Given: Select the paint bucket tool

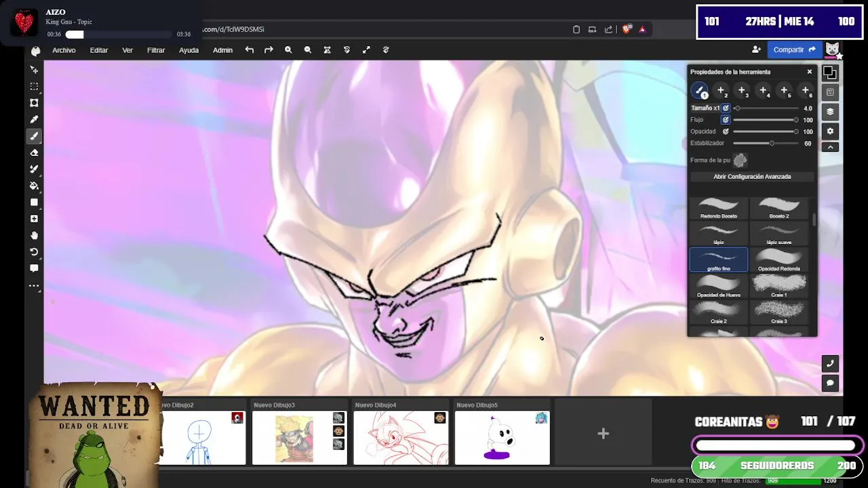Looking at the screenshot, I should (x=35, y=186).
